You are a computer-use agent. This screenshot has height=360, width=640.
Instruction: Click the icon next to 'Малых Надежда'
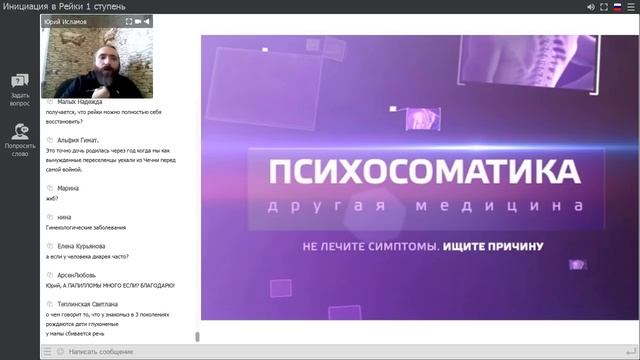coord(50,102)
